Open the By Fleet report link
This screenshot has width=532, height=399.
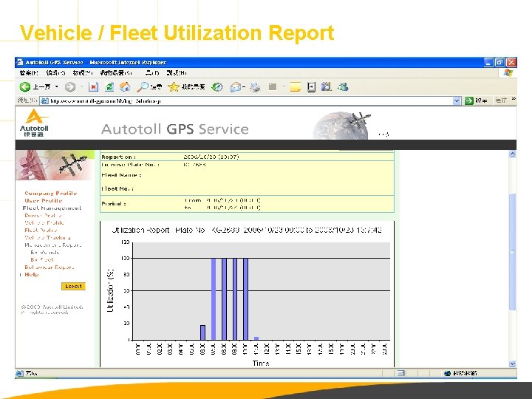(x=42, y=259)
